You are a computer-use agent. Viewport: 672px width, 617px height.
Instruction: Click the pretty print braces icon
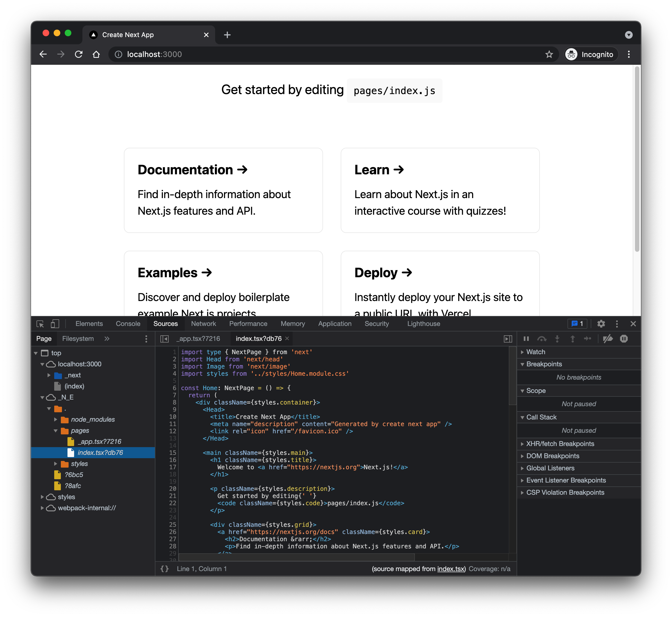click(x=165, y=569)
